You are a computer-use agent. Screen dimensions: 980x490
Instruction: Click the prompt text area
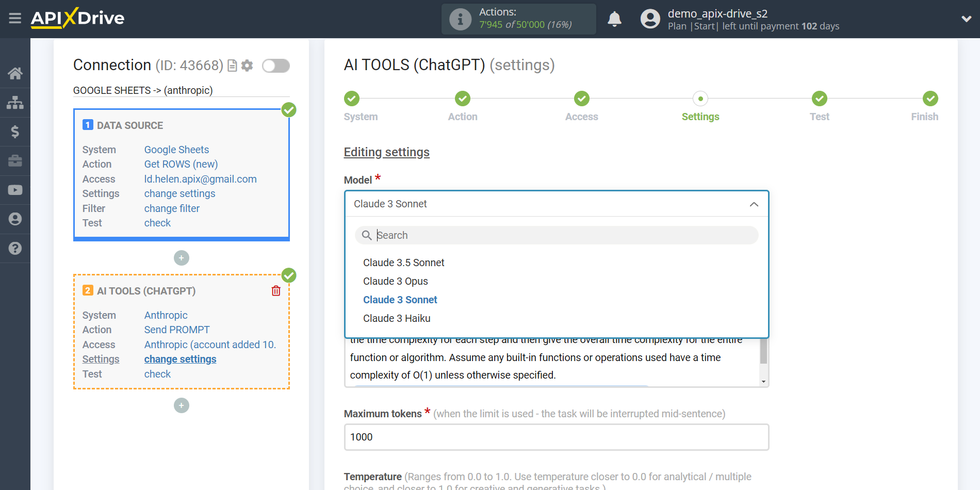[552, 362]
